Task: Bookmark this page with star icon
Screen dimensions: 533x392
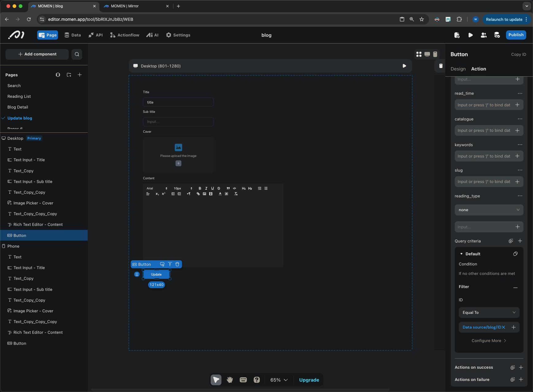Action: (x=422, y=19)
